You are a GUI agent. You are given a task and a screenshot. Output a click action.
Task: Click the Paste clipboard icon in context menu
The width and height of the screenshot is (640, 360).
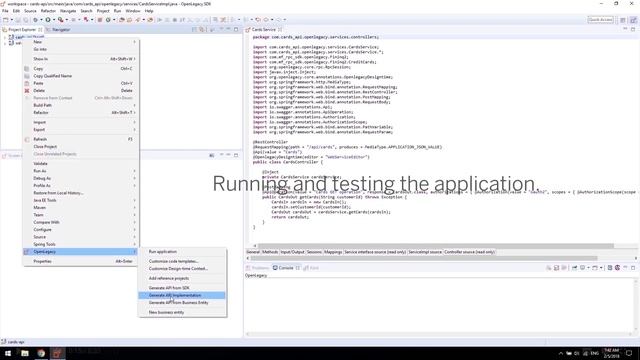click(x=27, y=83)
